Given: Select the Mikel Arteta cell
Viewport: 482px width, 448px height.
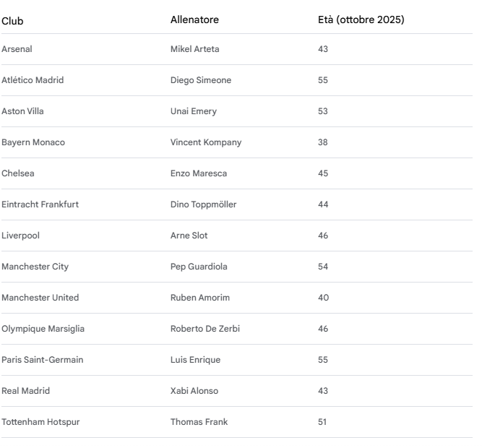Looking at the screenshot, I should point(194,49).
